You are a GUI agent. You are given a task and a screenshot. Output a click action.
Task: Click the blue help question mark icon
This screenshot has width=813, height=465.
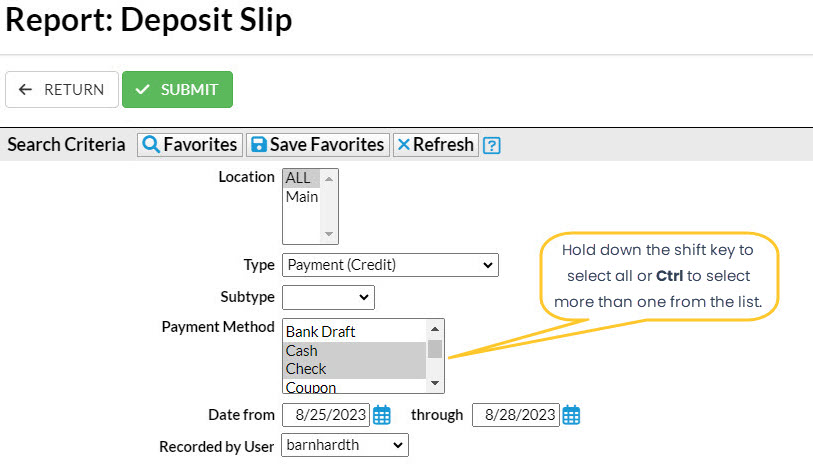click(x=491, y=145)
